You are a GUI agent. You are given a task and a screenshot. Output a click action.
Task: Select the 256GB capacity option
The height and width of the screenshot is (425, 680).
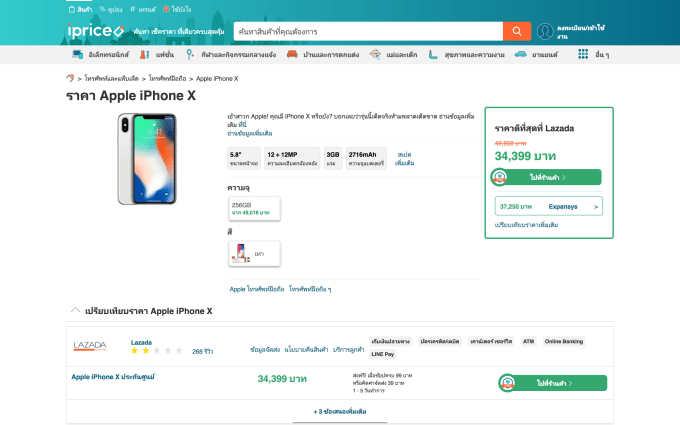pos(254,207)
